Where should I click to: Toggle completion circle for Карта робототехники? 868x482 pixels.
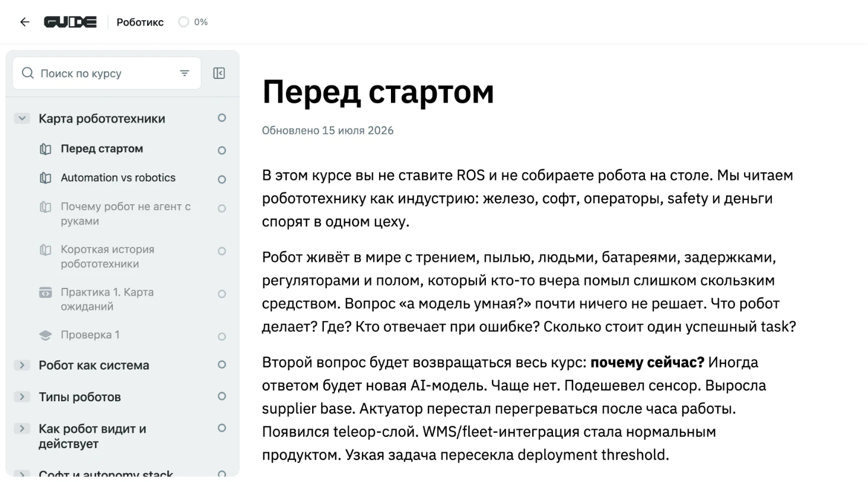[222, 118]
